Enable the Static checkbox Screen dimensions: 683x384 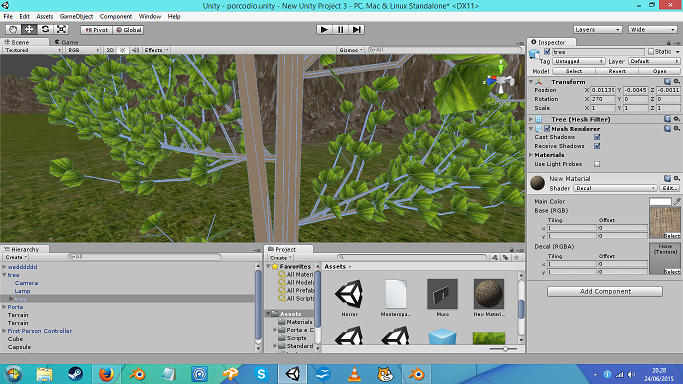click(651, 52)
